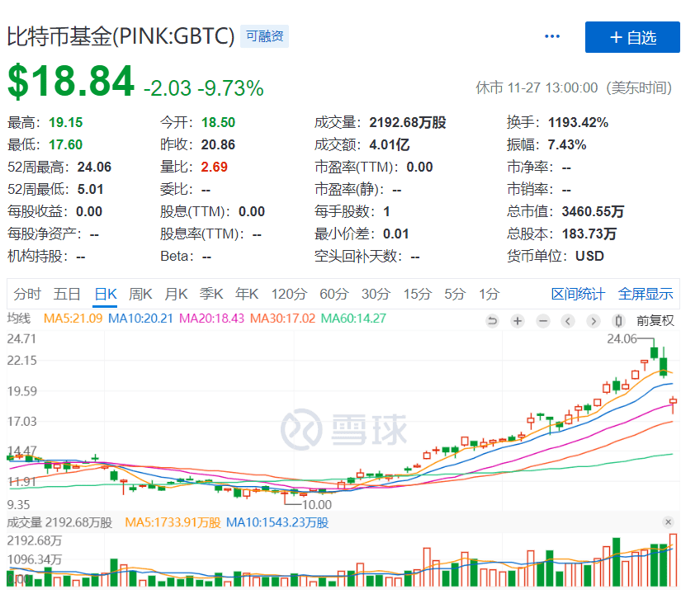Click the MA20:18.43 moving average label
The height and width of the screenshot is (590, 700).
[x=211, y=319]
